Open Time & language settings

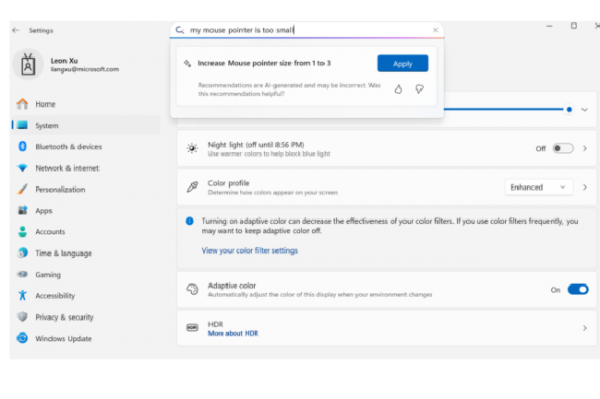[86, 253]
